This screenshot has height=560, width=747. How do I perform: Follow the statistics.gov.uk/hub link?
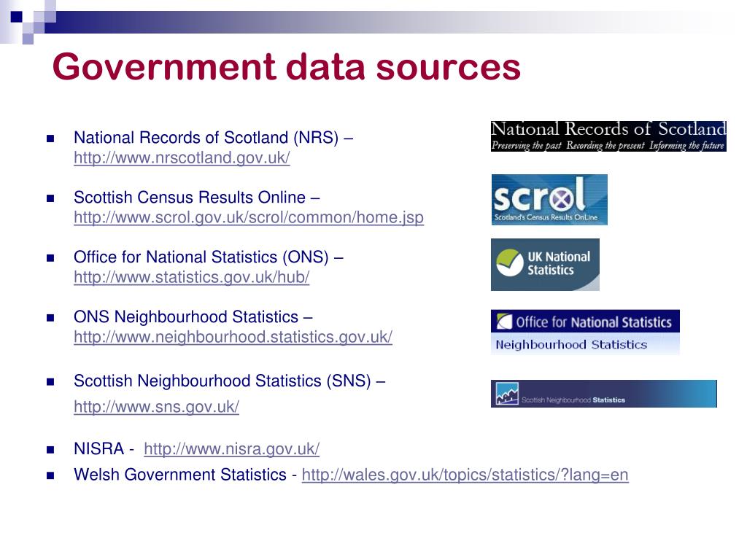[192, 277]
